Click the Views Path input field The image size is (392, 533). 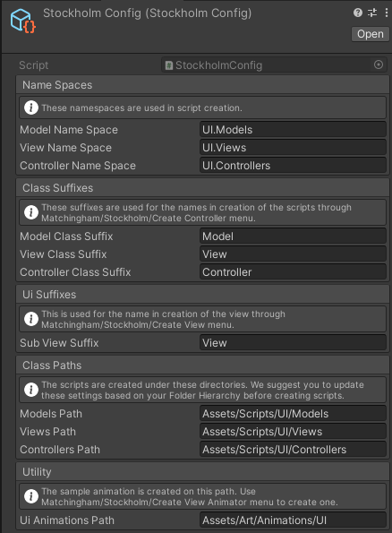293,432
